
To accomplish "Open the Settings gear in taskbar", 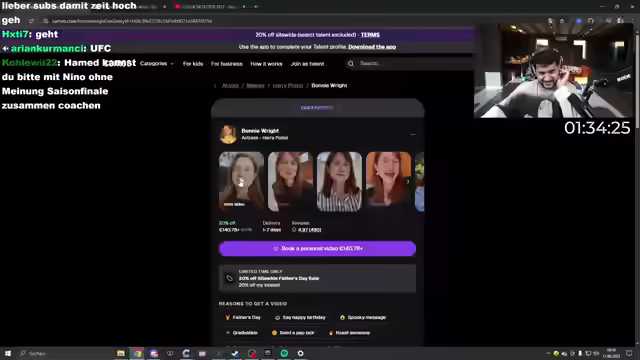I will tap(300, 353).
